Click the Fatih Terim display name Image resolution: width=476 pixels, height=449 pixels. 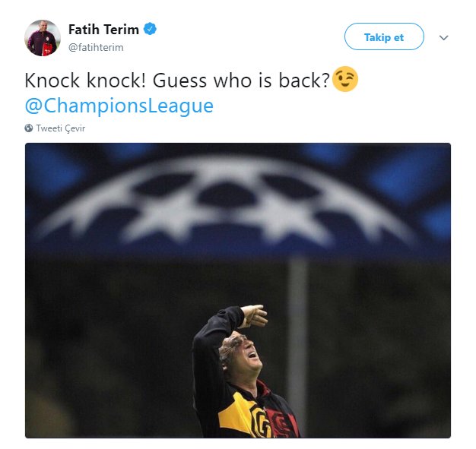coord(103,30)
